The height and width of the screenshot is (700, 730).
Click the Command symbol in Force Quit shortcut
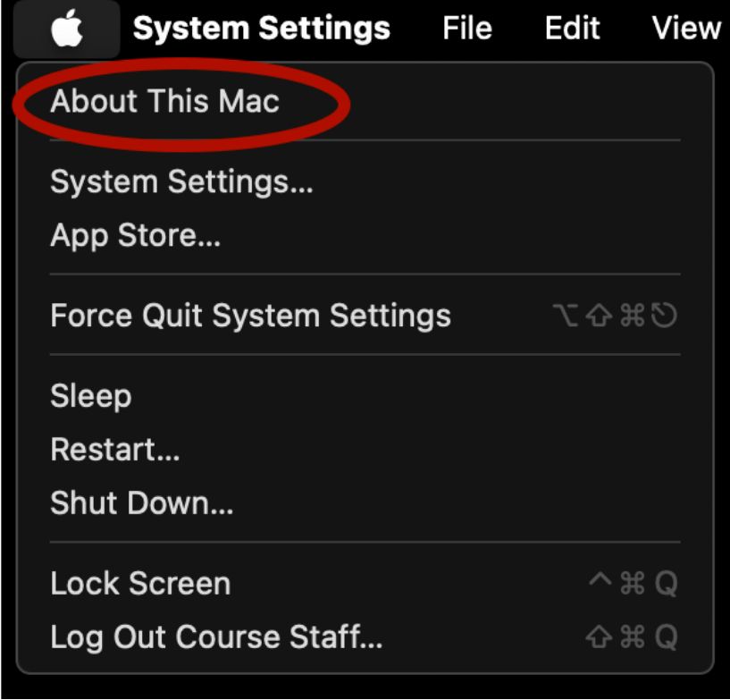pyautogui.click(x=634, y=315)
